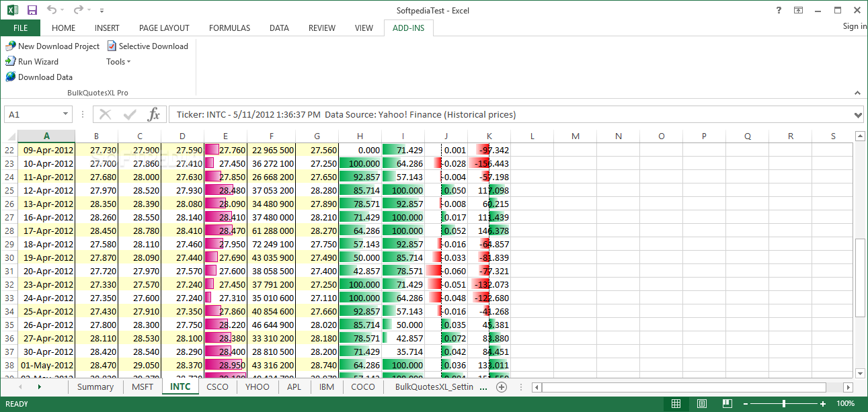Image resolution: width=868 pixels, height=412 pixels.
Task: Open the FORMULAS tab
Action: pos(229,28)
